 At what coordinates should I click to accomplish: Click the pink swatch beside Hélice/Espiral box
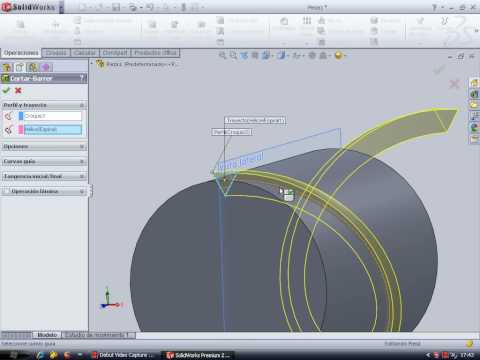tap(21, 130)
